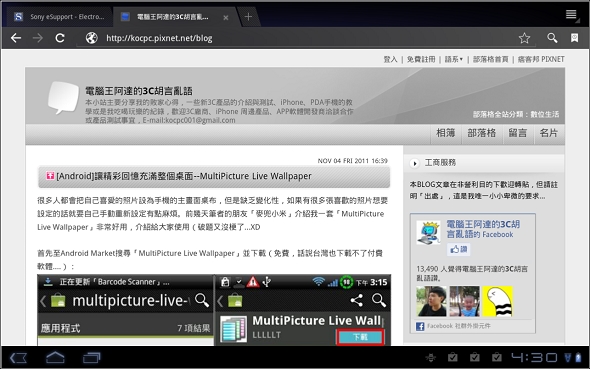Click the 痞客邦 PIXNET link
This screenshot has height=369, width=590.
(541, 59)
